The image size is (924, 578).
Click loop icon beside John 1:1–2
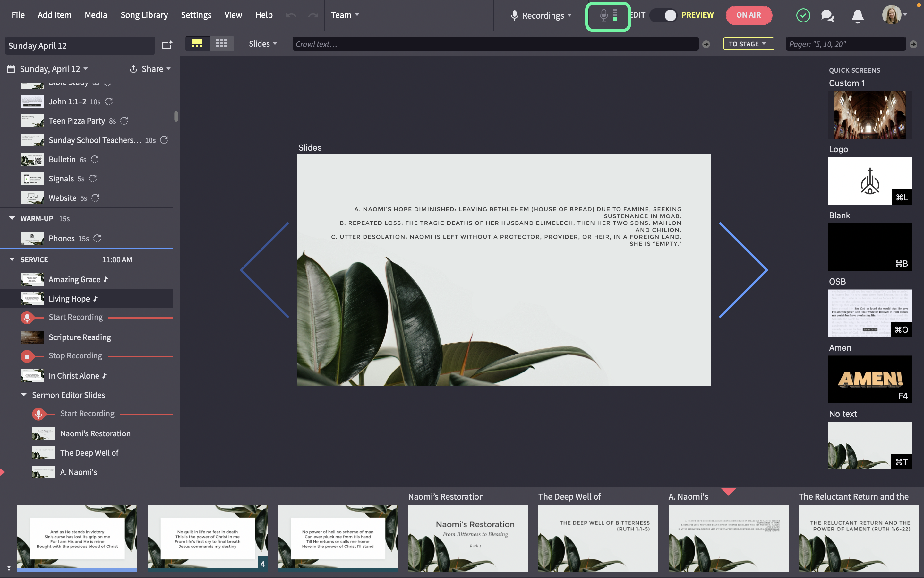tap(109, 101)
